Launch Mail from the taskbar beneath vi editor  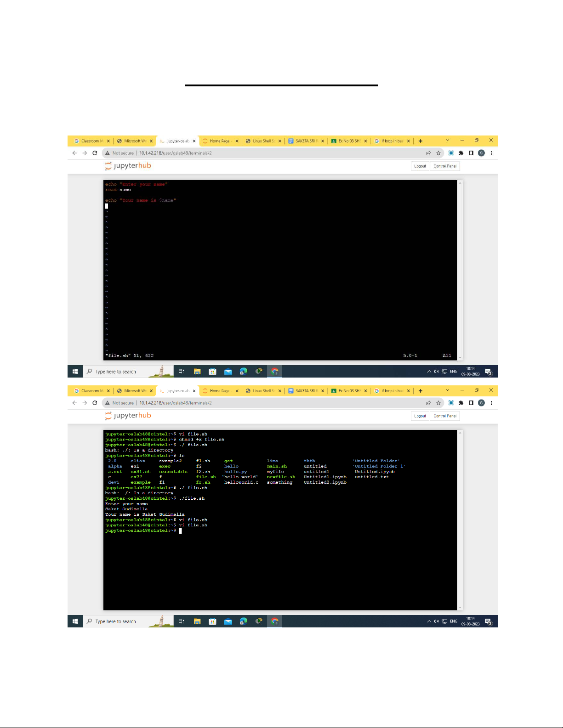228,372
